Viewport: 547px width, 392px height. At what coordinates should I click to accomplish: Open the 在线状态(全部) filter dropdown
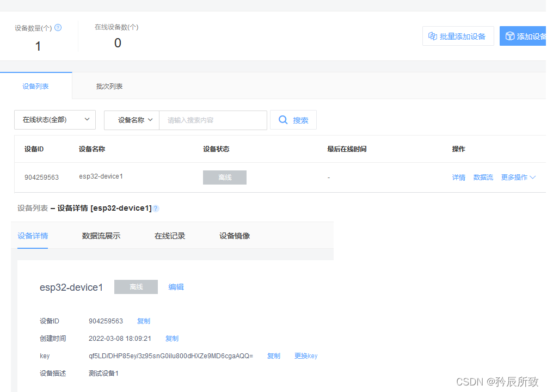click(x=54, y=119)
